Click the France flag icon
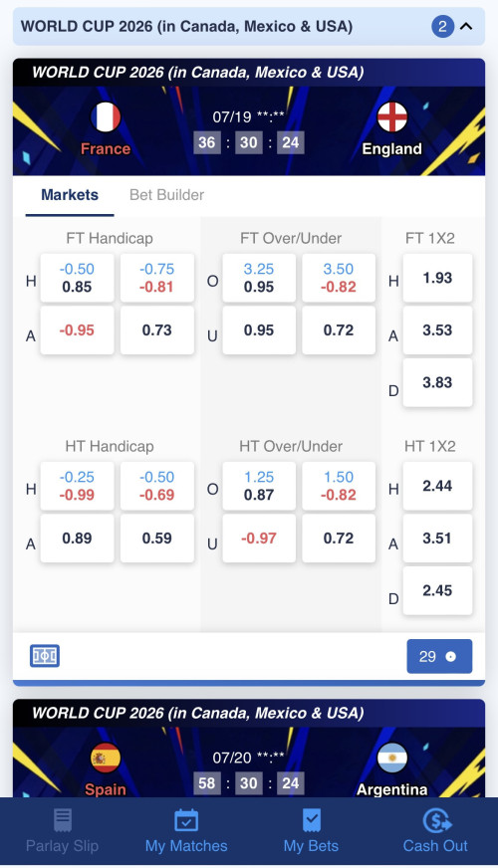The width and height of the screenshot is (498, 868). pyautogui.click(x=106, y=117)
